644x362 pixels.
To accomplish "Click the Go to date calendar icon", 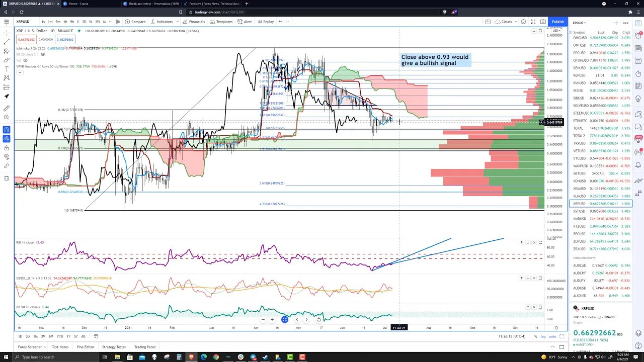I will 96,336.
